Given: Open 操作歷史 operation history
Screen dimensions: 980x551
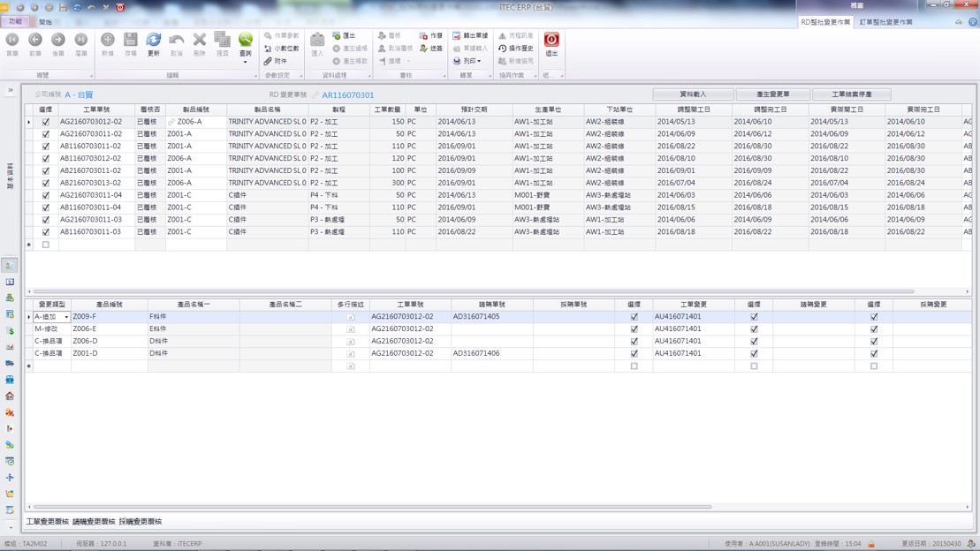Looking at the screenshot, I should (515, 49).
